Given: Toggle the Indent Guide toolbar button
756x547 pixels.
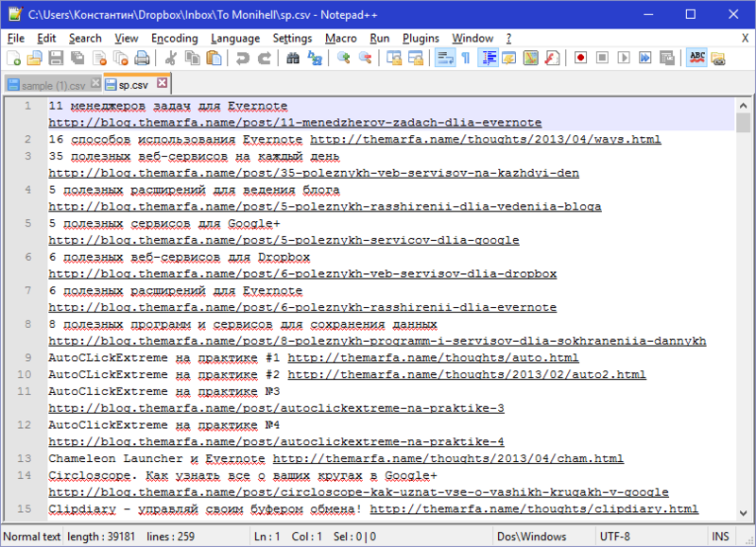Looking at the screenshot, I should pyautogui.click(x=488, y=59).
